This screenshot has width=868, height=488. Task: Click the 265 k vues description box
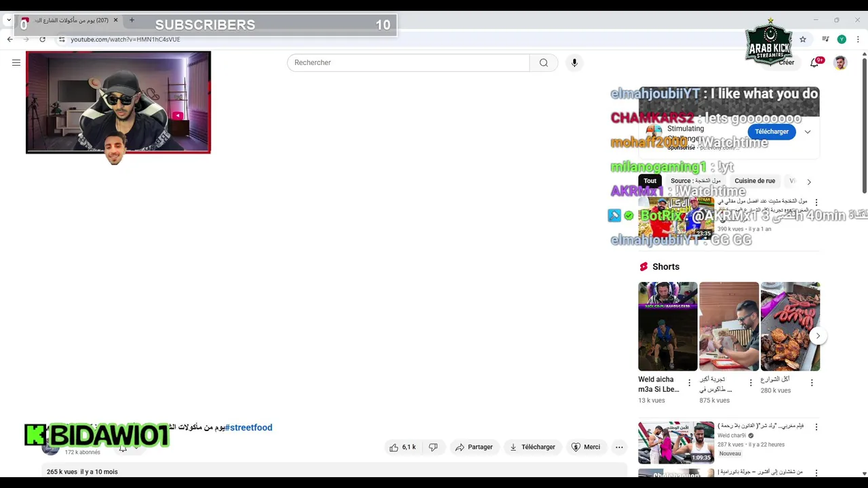click(334, 472)
